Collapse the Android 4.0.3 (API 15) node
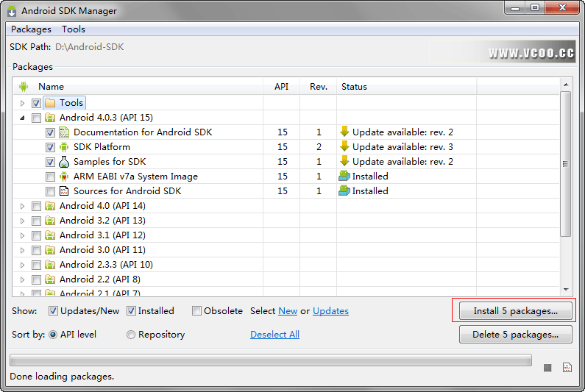The width and height of the screenshot is (585, 392). pyautogui.click(x=22, y=118)
